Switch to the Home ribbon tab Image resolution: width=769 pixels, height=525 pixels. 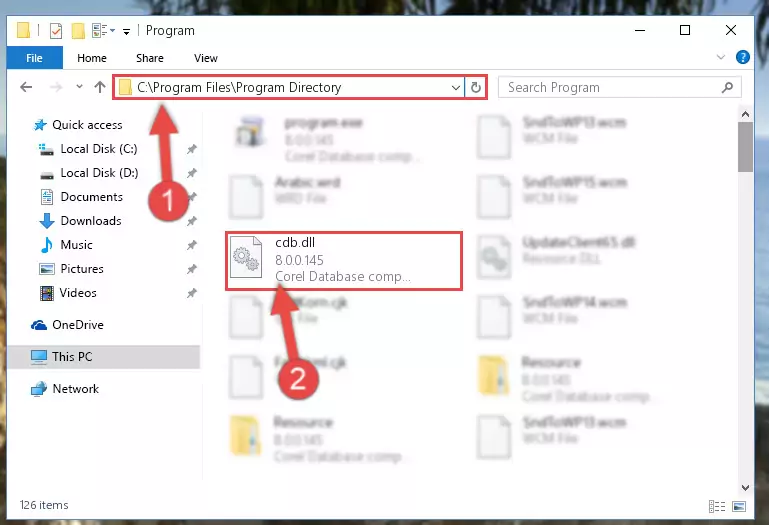[92, 58]
